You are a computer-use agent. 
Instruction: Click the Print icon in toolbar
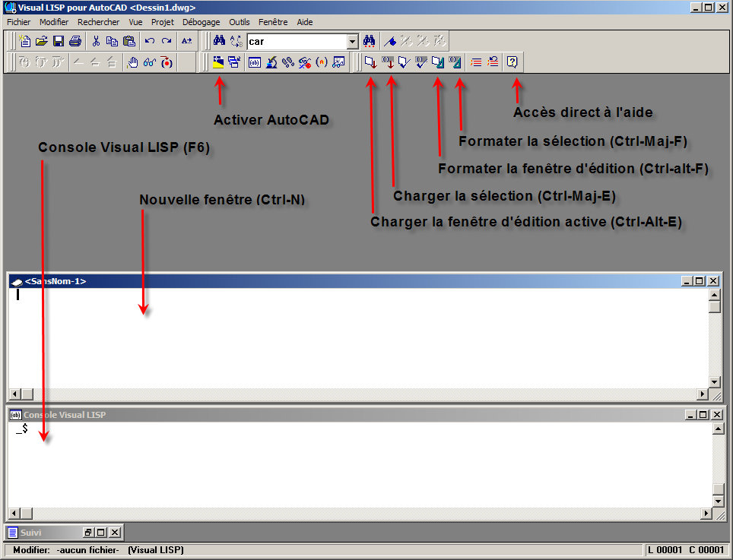[75, 41]
